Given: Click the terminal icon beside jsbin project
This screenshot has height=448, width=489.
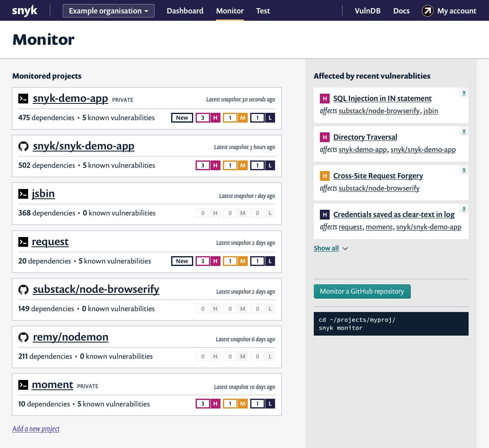Looking at the screenshot, I should (23, 194).
